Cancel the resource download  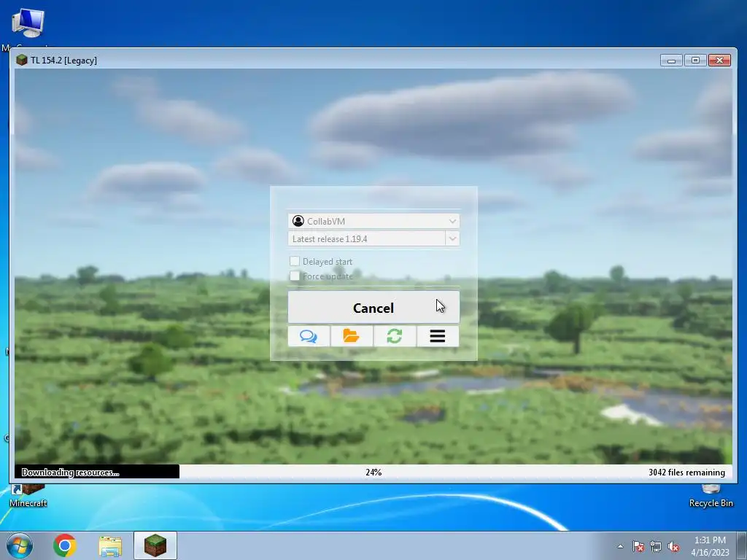[x=373, y=308]
